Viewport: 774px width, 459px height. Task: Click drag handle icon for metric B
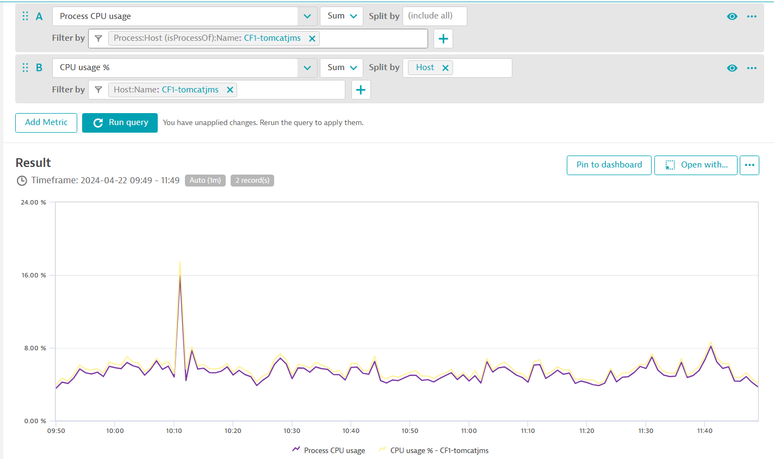point(25,68)
